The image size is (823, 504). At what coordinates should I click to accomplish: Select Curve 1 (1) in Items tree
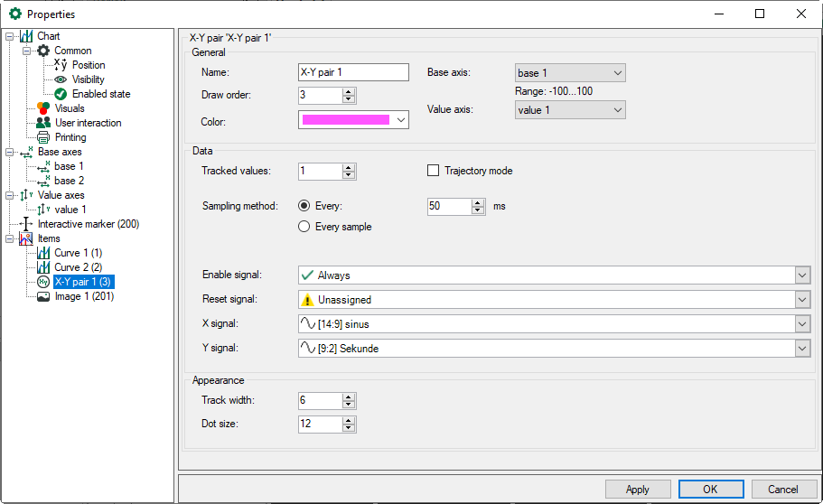78,253
